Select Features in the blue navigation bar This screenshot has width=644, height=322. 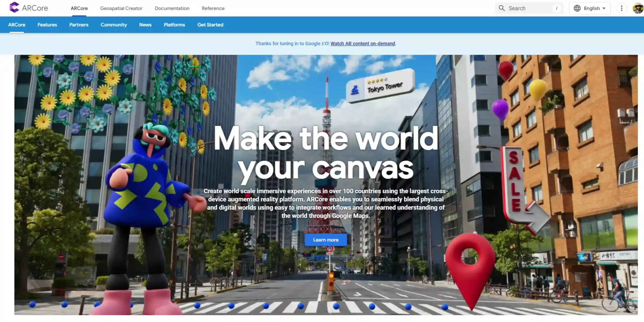point(47,25)
